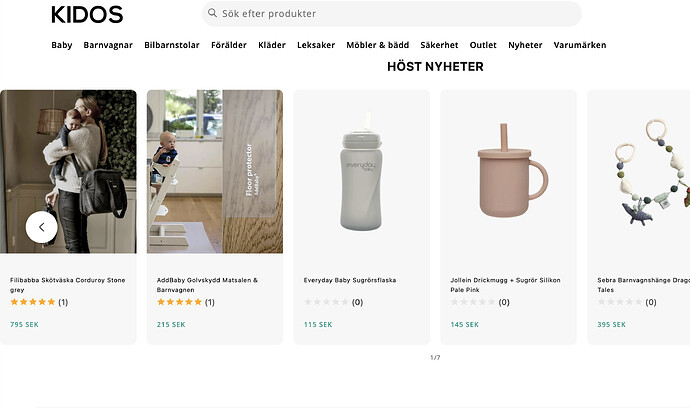
Task: Open the Varumärken brands page
Action: (x=579, y=45)
